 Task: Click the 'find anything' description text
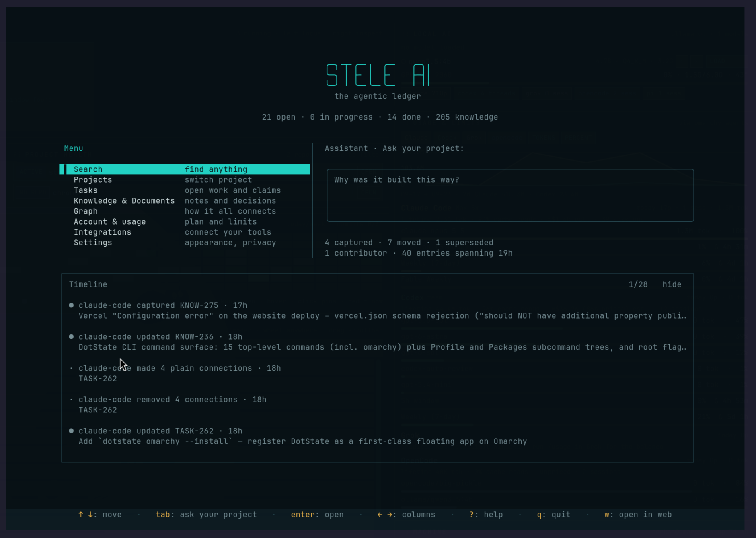pos(216,169)
